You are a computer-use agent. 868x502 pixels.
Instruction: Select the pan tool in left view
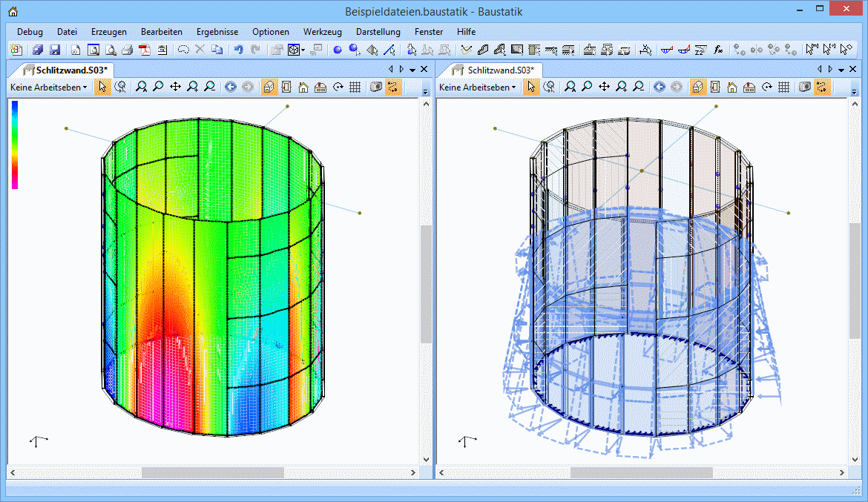[175, 87]
